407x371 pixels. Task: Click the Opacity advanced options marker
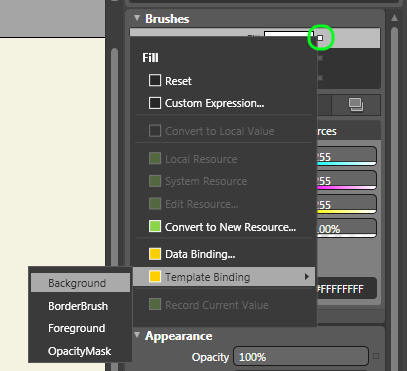(x=376, y=356)
